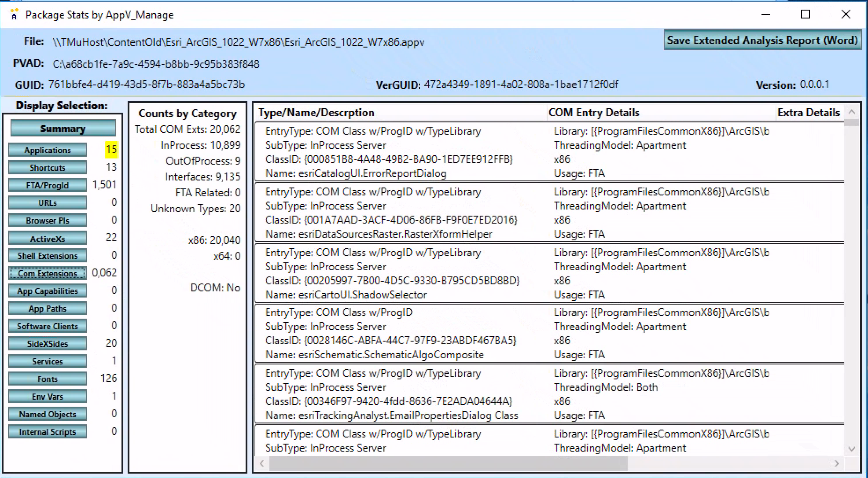This screenshot has height=478, width=868.
Task: Maximize the Package Stats window
Action: pyautogui.click(x=805, y=15)
